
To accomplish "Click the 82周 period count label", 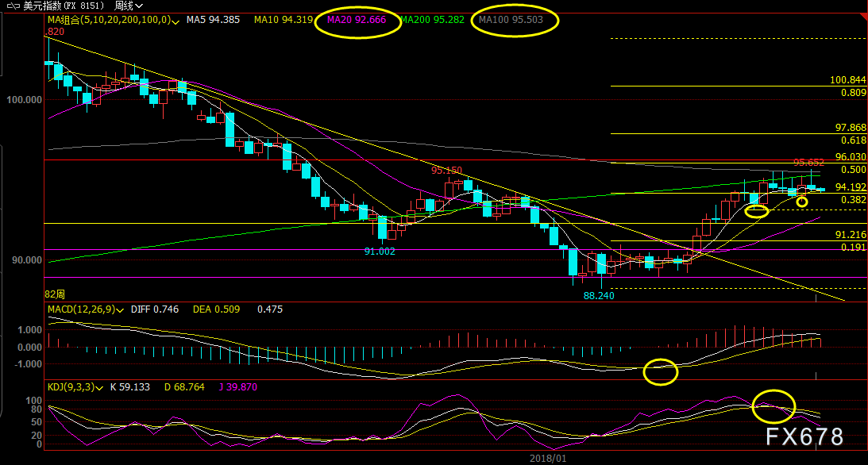I will coord(55,294).
